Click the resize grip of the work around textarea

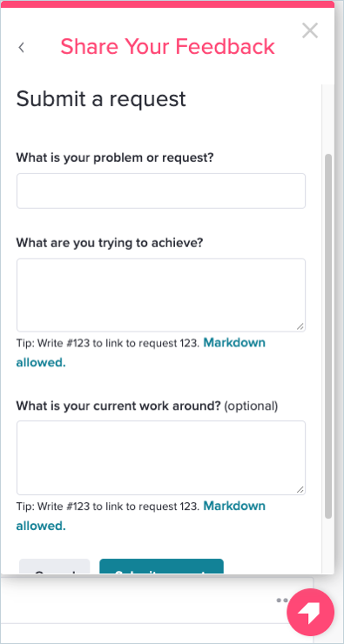pyautogui.click(x=300, y=490)
